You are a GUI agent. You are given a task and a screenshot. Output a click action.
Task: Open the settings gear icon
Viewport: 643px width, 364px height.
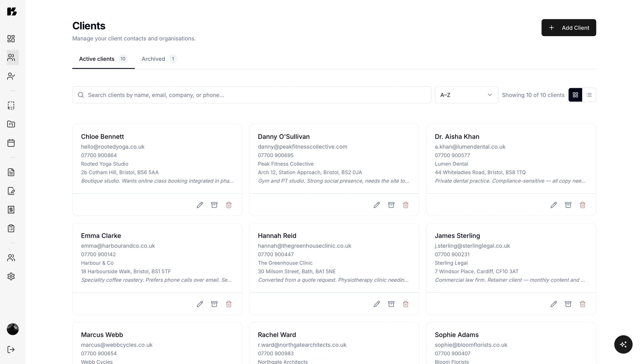click(x=11, y=276)
